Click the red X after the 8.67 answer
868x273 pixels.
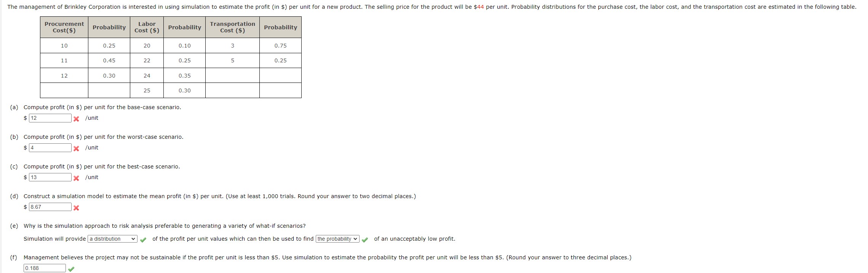point(77,207)
